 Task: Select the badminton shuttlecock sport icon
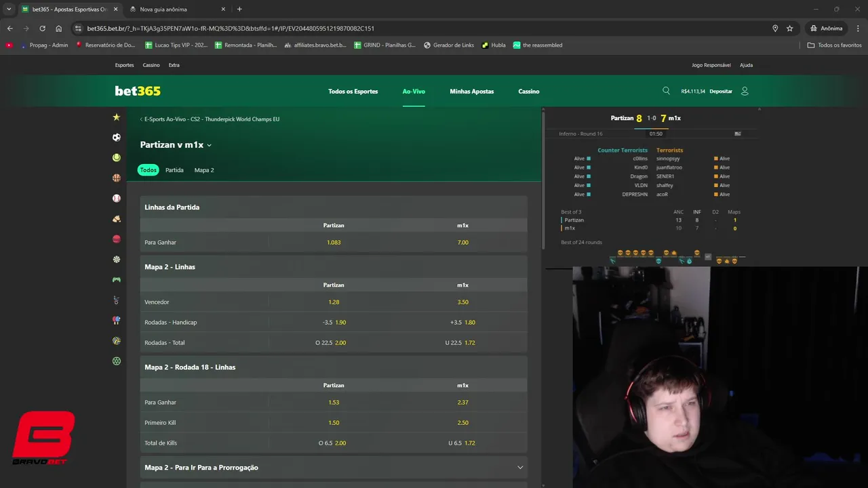[117, 219]
